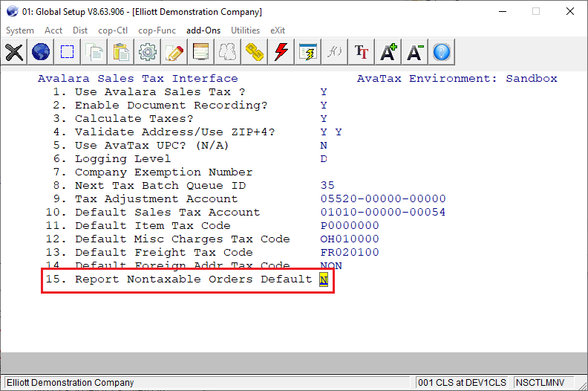Open the Utilities menu

point(245,30)
